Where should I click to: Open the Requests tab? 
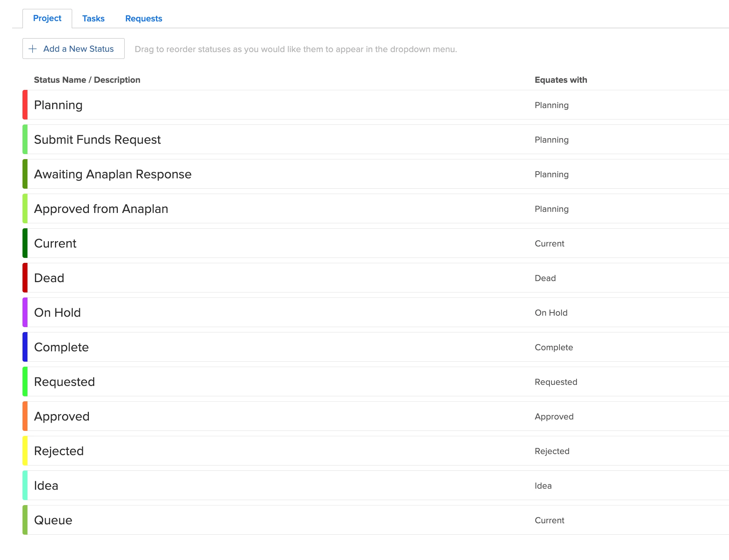click(x=144, y=19)
